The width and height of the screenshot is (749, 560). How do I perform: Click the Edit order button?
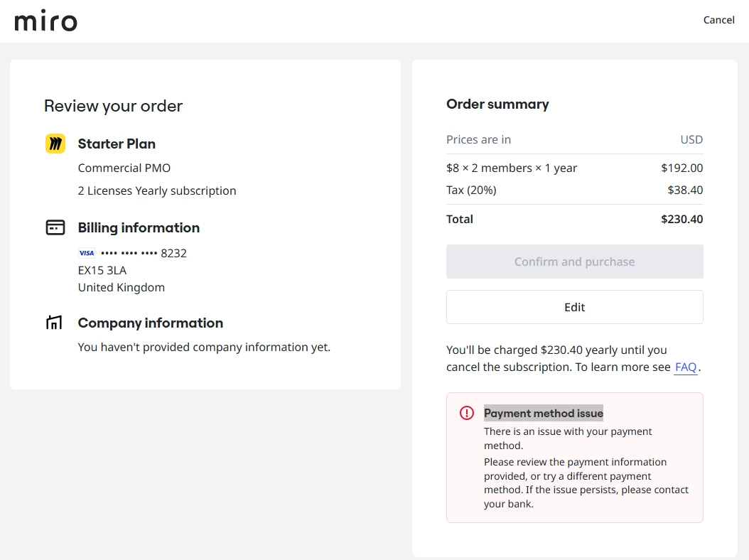point(574,307)
